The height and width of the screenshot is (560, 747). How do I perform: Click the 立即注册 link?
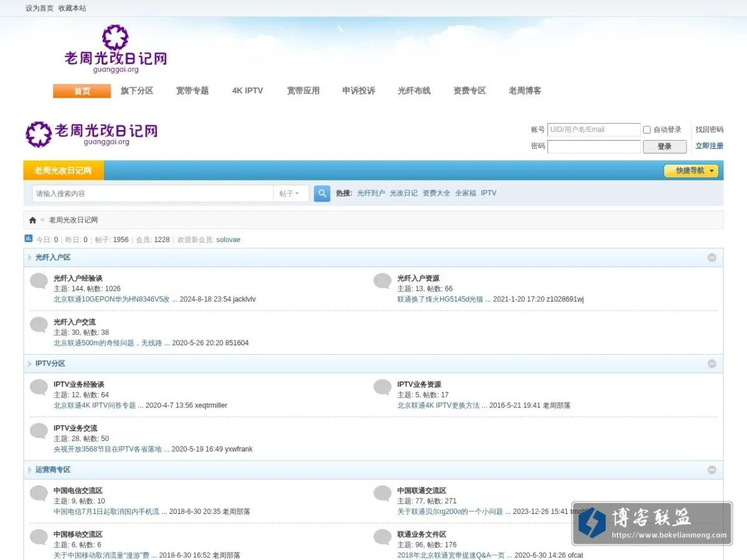tap(710, 146)
